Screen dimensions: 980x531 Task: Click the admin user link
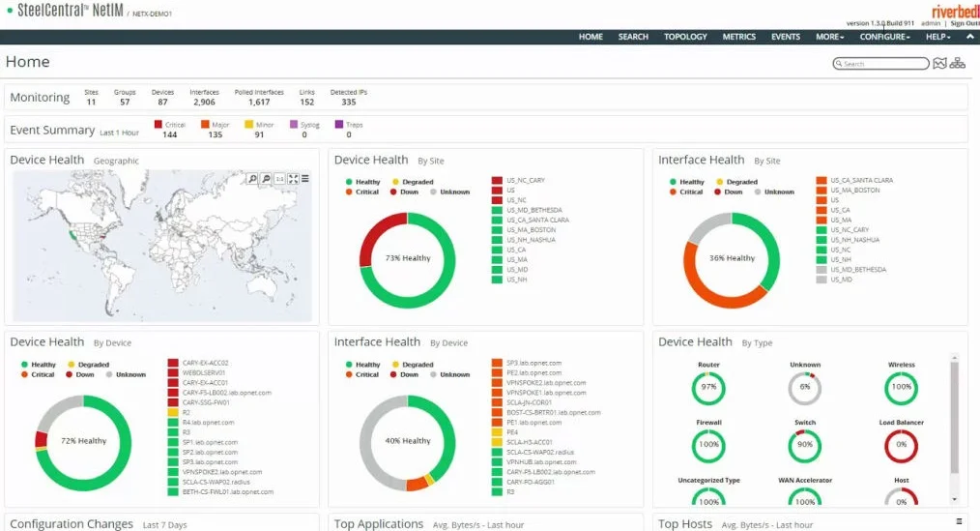coord(931,23)
